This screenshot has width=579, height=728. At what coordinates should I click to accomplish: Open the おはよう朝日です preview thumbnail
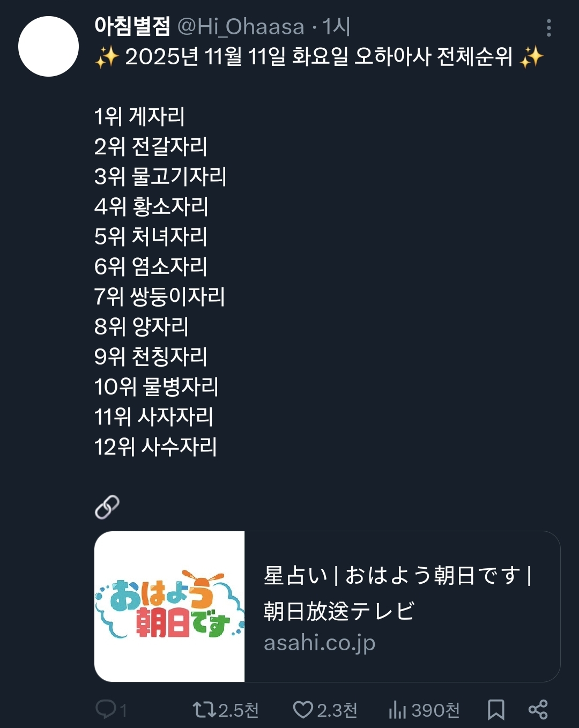pyautogui.click(x=169, y=606)
